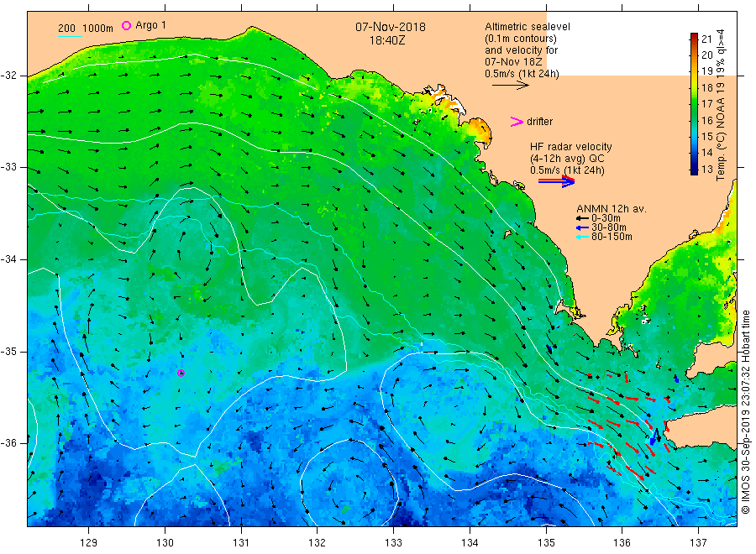Click the latitude label -34
Image resolution: width=756 pixels, height=554 pixels.
click(8, 259)
